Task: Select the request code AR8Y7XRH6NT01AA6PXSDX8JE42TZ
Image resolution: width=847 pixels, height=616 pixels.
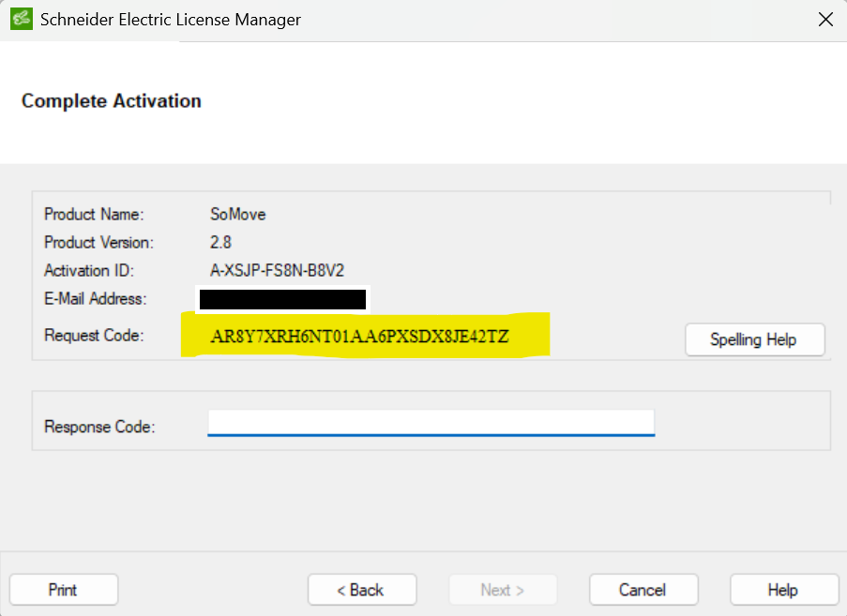Action: 360,337
